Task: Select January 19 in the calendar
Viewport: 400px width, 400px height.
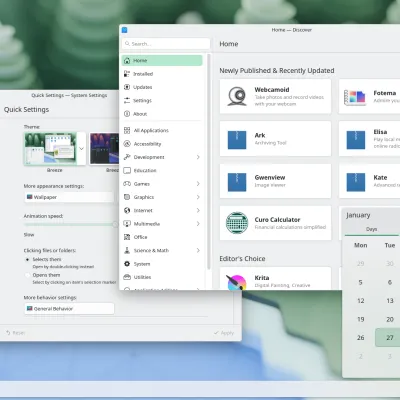Action: (360, 319)
